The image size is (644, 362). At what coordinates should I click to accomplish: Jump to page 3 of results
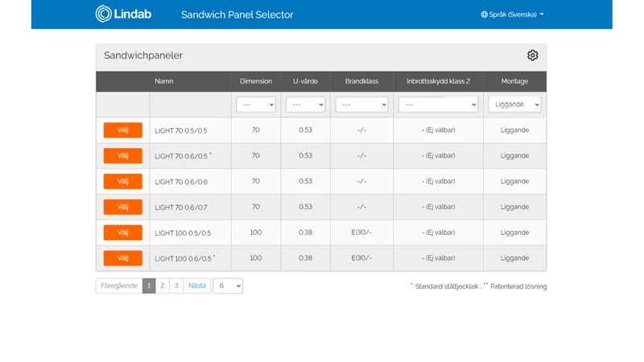175,286
